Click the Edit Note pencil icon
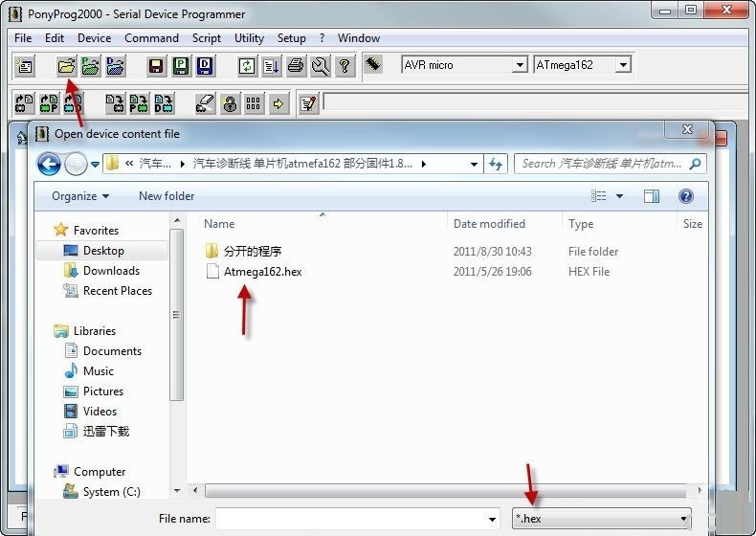This screenshot has width=756, height=536. pyautogui.click(x=308, y=103)
